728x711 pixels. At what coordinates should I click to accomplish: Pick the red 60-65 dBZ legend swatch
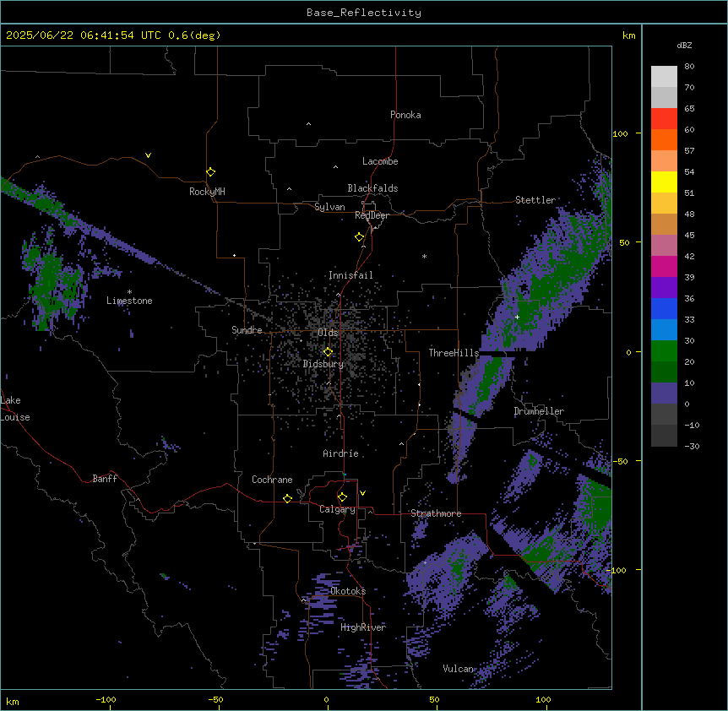click(664, 119)
